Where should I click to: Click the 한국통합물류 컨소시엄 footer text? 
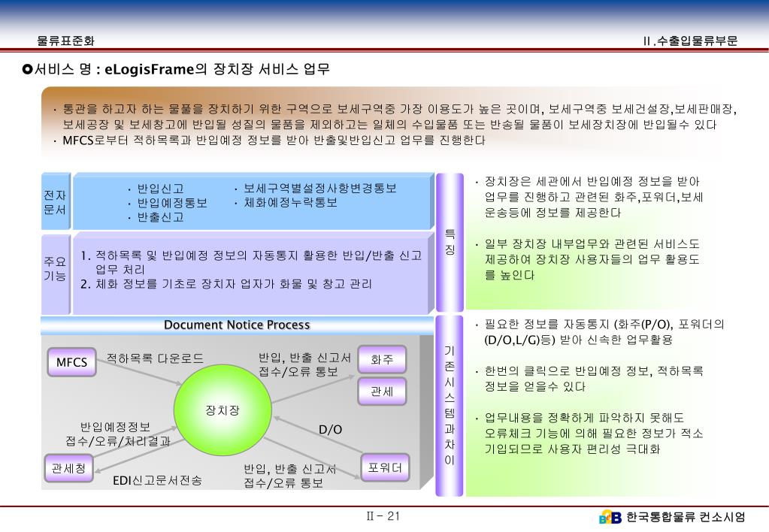pyautogui.click(x=686, y=517)
